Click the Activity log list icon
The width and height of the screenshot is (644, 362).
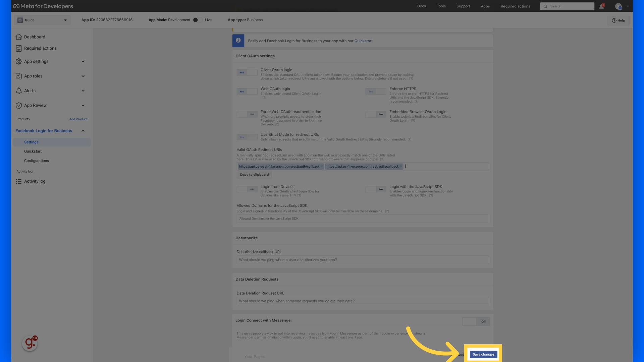[x=19, y=181]
